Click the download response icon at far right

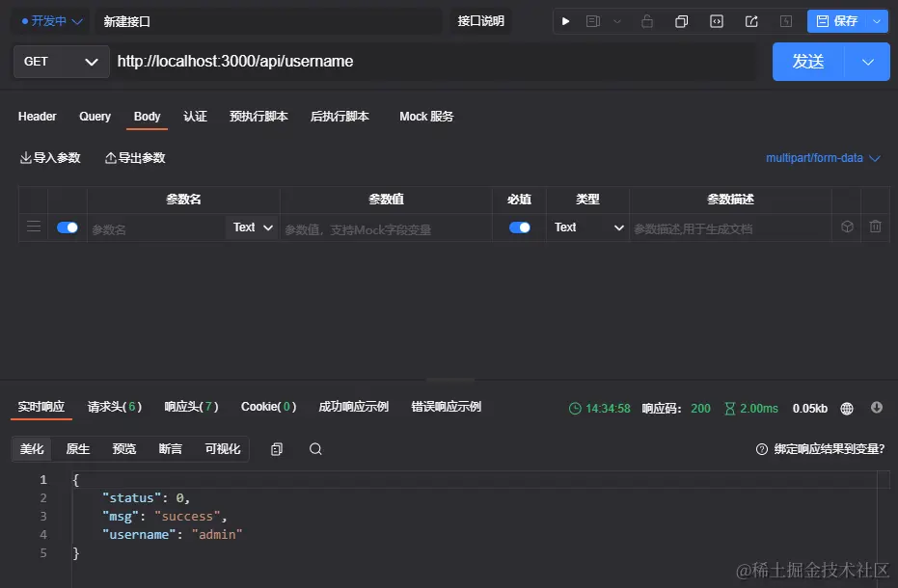coord(877,408)
